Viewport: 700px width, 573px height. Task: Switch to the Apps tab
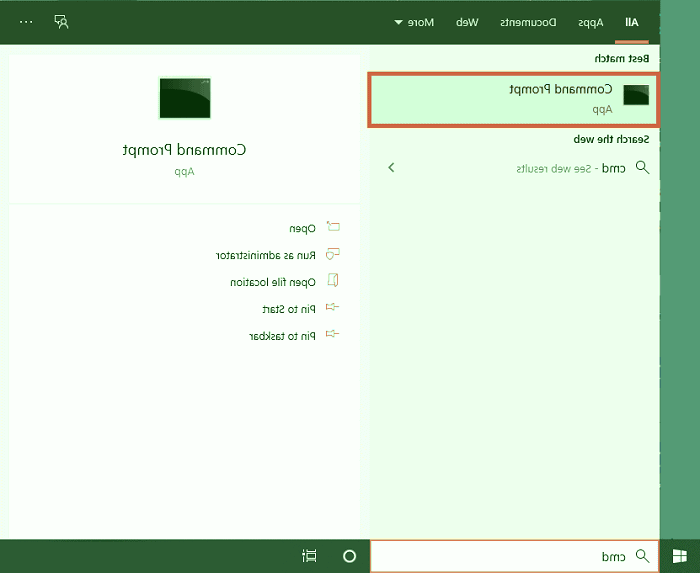[x=591, y=21]
